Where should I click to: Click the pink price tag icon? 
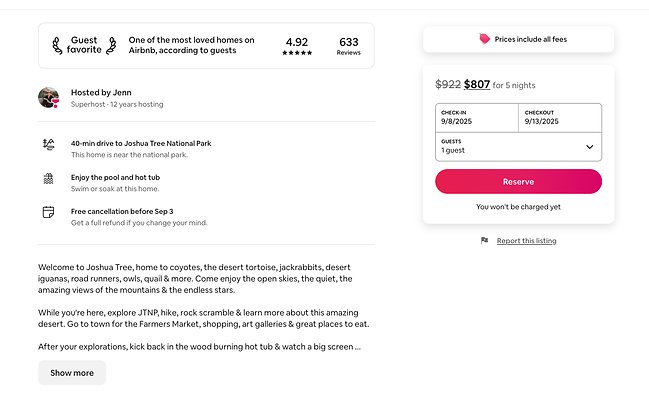(484, 39)
